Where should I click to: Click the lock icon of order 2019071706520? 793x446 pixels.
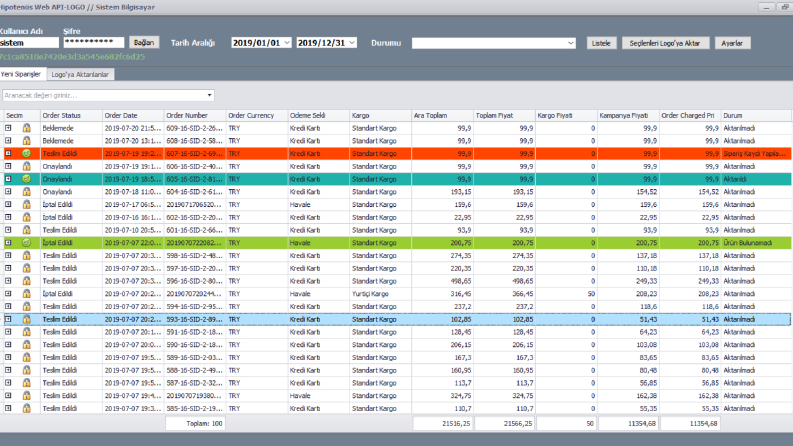click(x=26, y=204)
